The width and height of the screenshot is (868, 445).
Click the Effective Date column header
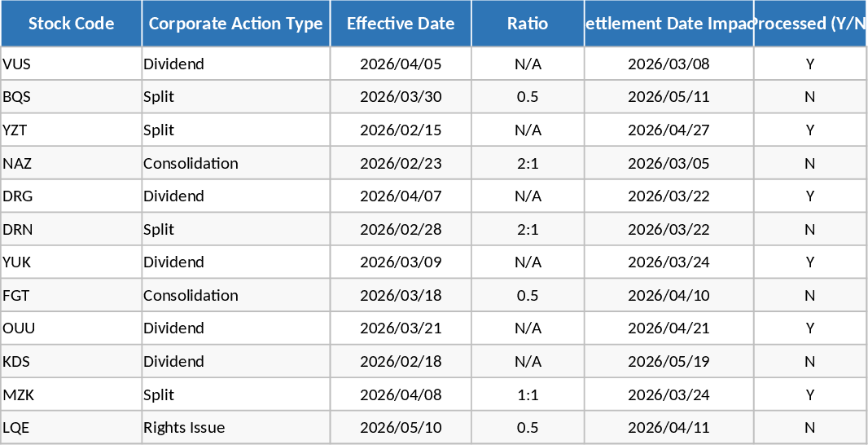click(401, 24)
